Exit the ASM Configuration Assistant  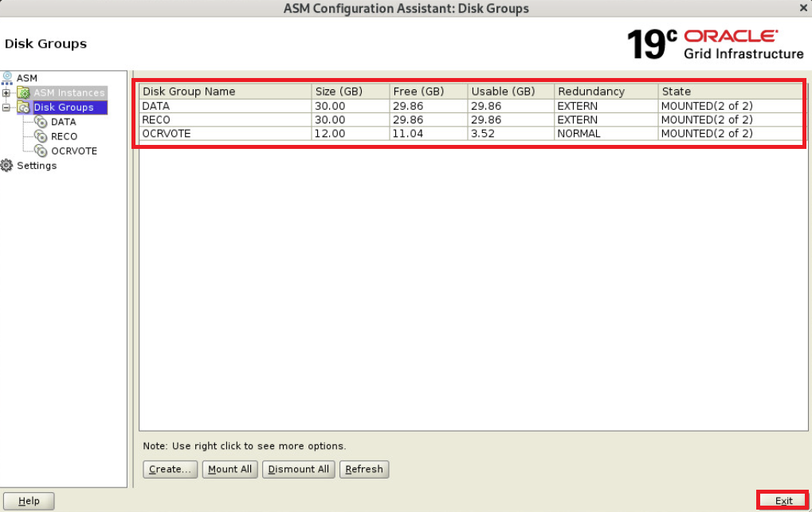[783, 501]
